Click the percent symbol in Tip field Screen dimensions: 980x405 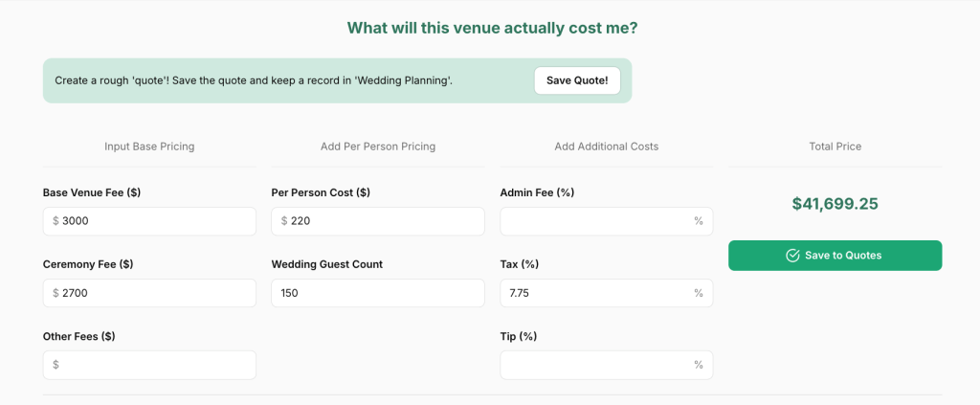click(699, 365)
